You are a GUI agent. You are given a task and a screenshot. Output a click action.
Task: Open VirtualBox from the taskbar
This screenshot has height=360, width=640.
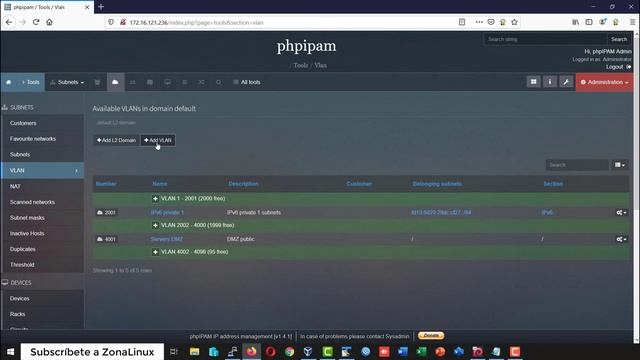click(x=308, y=351)
